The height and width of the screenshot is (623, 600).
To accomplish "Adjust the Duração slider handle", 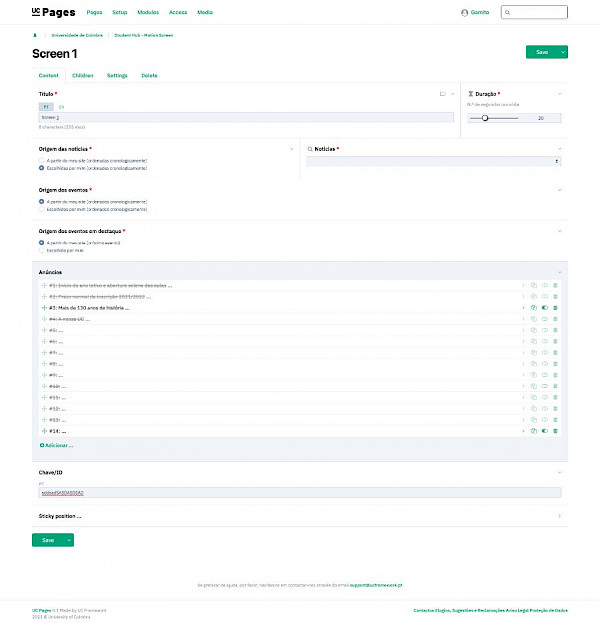I will [485, 118].
